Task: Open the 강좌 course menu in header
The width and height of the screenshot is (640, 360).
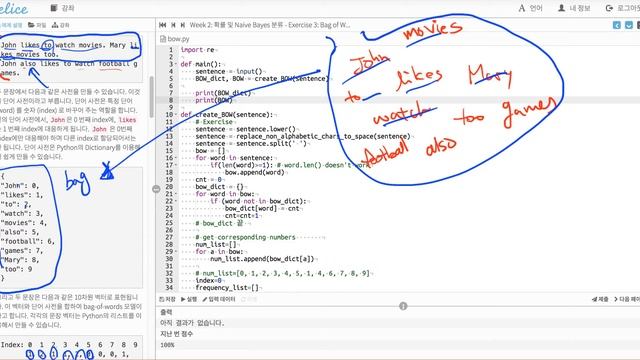Action: 62,8
